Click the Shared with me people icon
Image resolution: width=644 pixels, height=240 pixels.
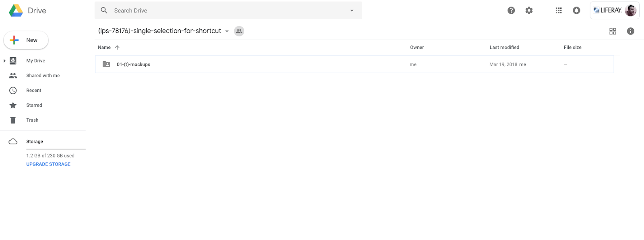(x=13, y=76)
